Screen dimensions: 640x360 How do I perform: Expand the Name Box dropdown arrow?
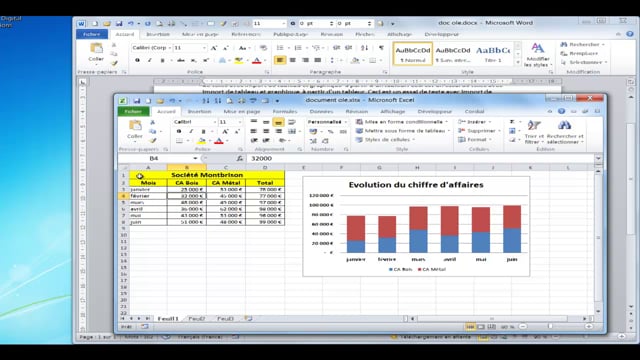coord(195,158)
